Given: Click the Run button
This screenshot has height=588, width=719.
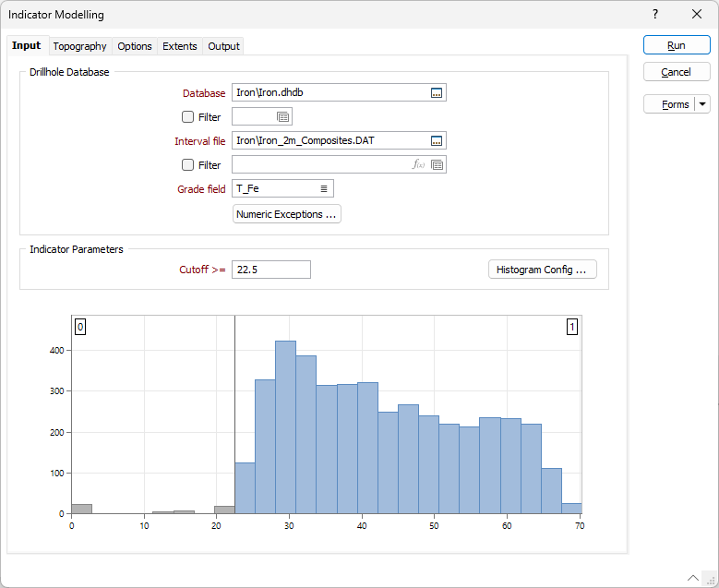Looking at the screenshot, I should pyautogui.click(x=677, y=45).
